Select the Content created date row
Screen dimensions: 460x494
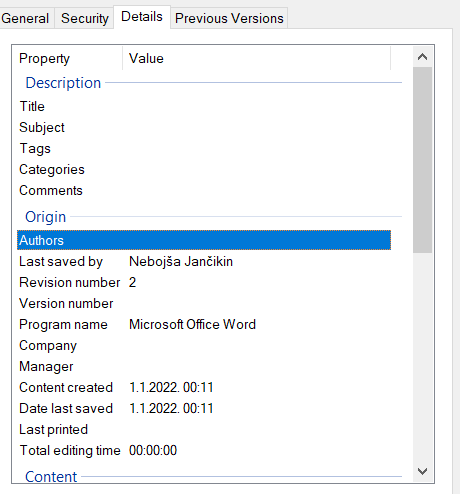204,387
